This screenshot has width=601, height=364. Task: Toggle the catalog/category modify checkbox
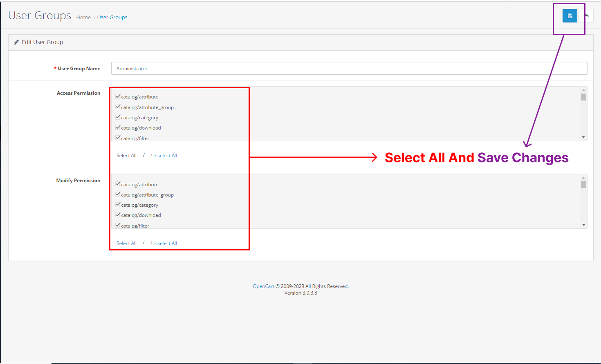[118, 204]
